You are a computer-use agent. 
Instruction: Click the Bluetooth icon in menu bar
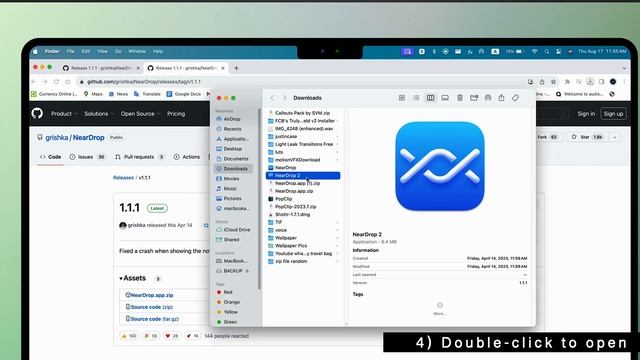point(434,51)
